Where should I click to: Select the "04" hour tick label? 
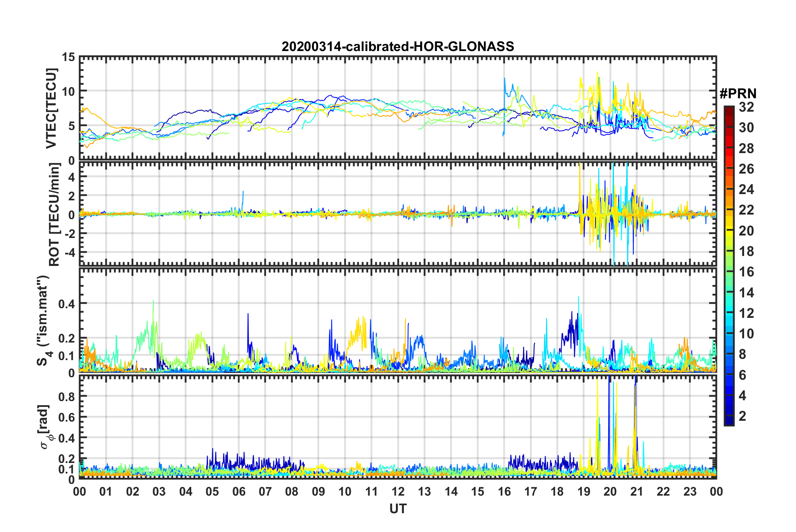tap(186, 491)
